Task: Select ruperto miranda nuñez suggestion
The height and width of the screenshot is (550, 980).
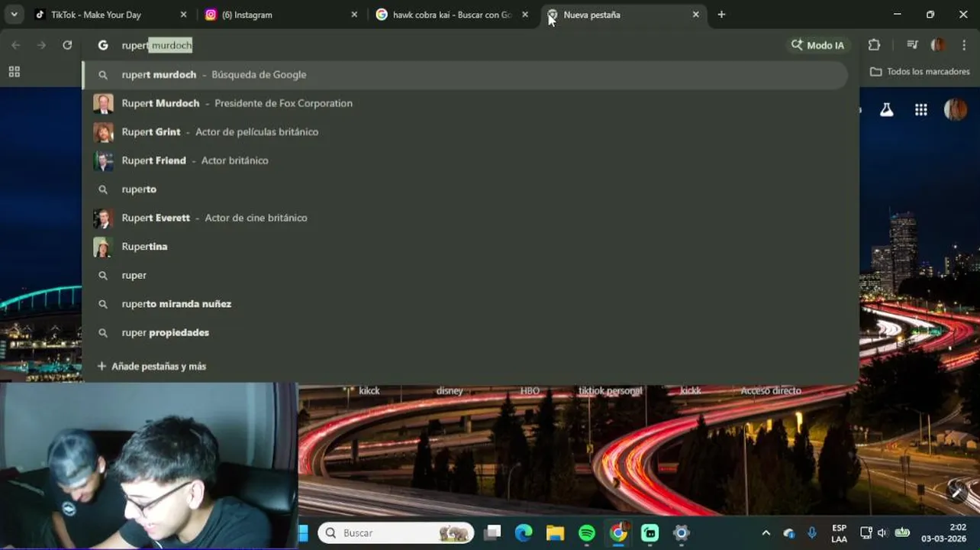Action: [x=466, y=304]
